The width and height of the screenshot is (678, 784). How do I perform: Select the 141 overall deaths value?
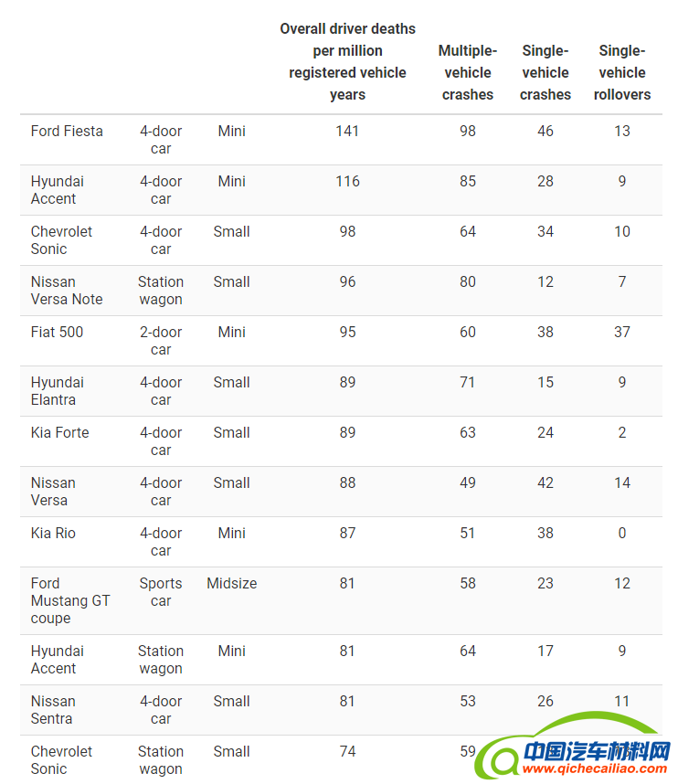coord(347,131)
